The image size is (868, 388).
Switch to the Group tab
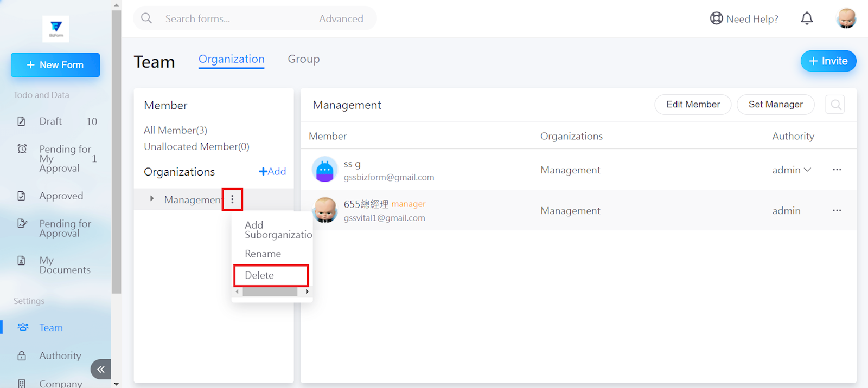[303, 59]
